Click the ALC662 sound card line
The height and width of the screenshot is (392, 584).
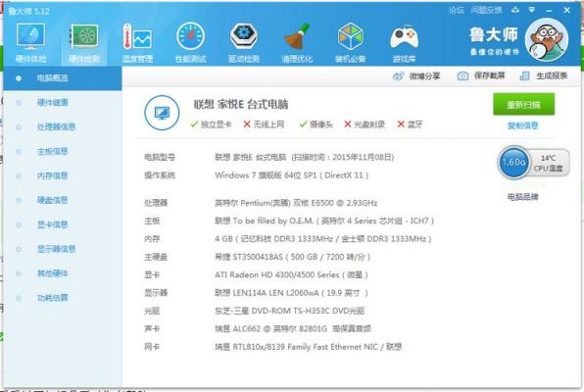click(293, 329)
